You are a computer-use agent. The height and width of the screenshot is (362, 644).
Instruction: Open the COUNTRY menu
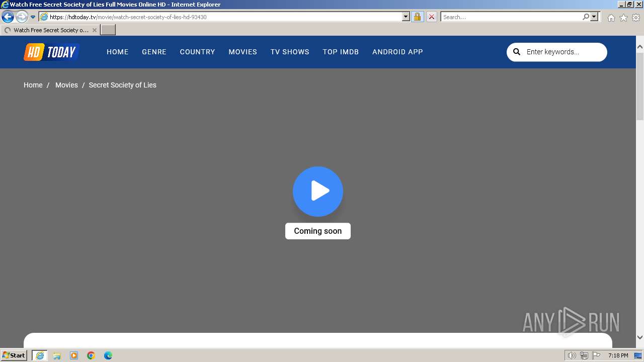(197, 52)
